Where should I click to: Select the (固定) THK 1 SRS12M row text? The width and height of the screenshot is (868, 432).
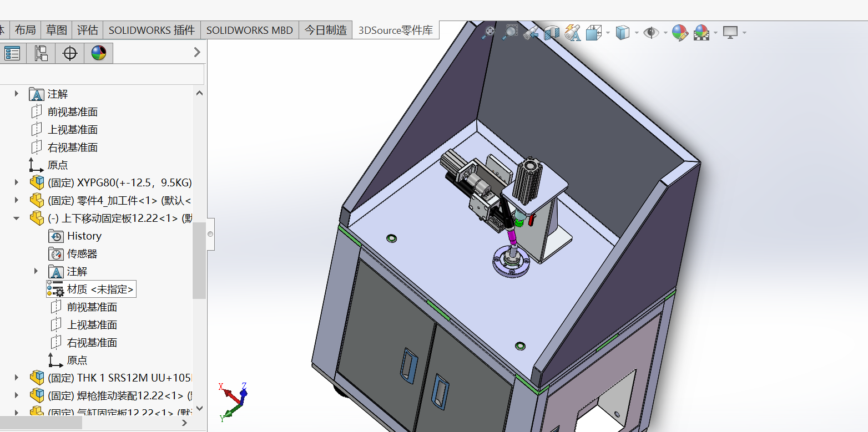119,378
